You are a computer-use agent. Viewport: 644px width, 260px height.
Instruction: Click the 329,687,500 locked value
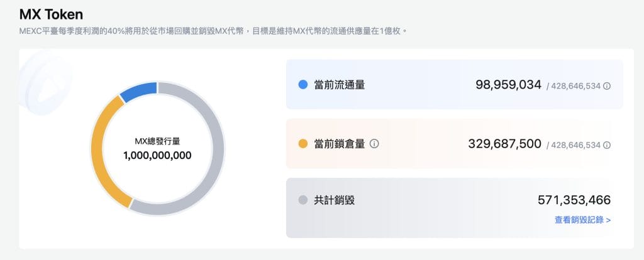tap(505, 144)
